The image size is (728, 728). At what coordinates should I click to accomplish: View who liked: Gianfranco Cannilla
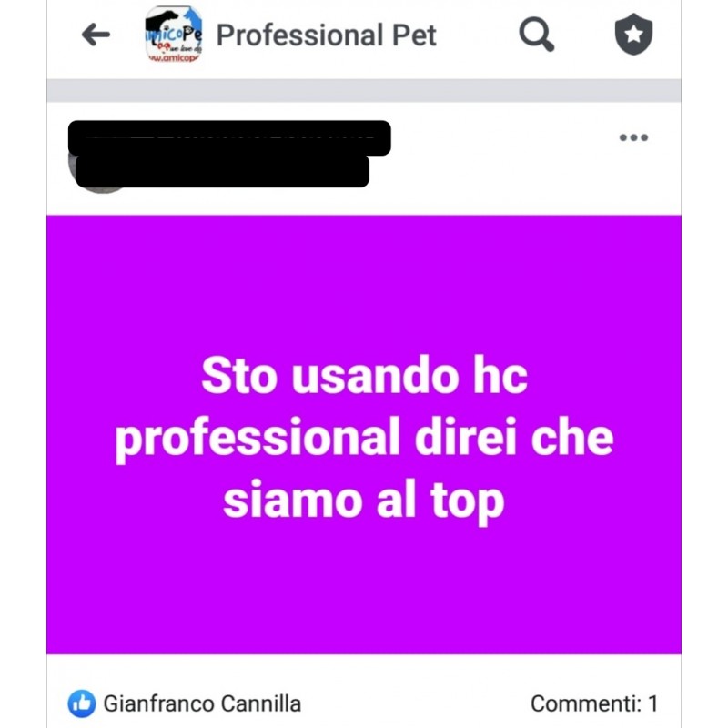click(x=202, y=703)
